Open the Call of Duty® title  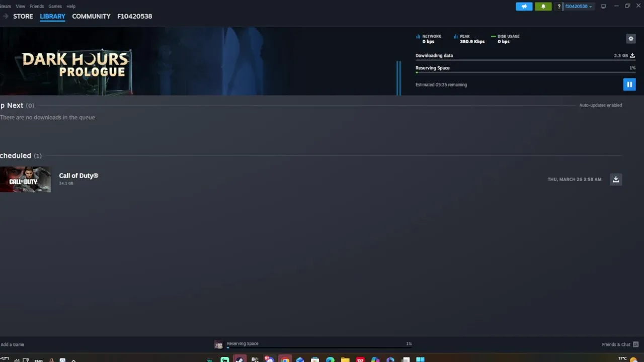78,175
